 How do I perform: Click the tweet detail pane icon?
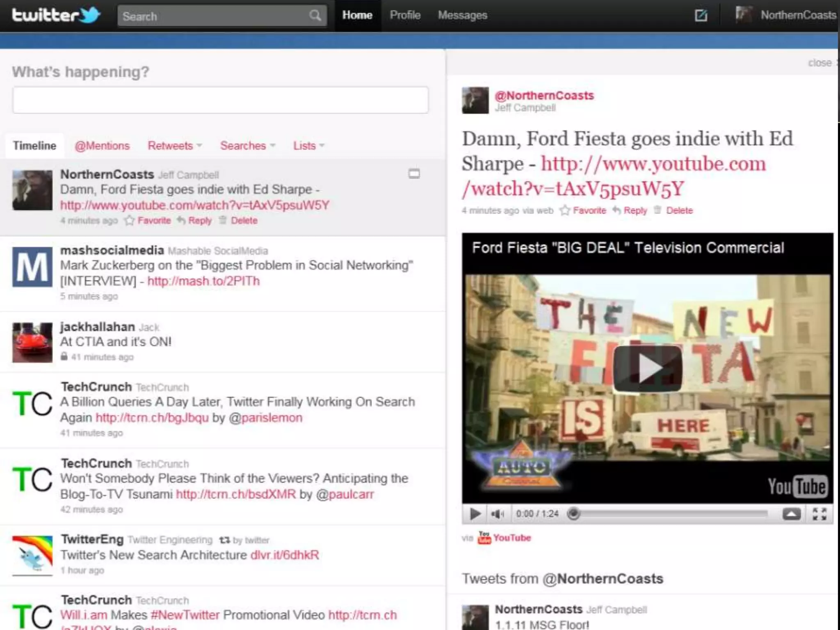(414, 174)
